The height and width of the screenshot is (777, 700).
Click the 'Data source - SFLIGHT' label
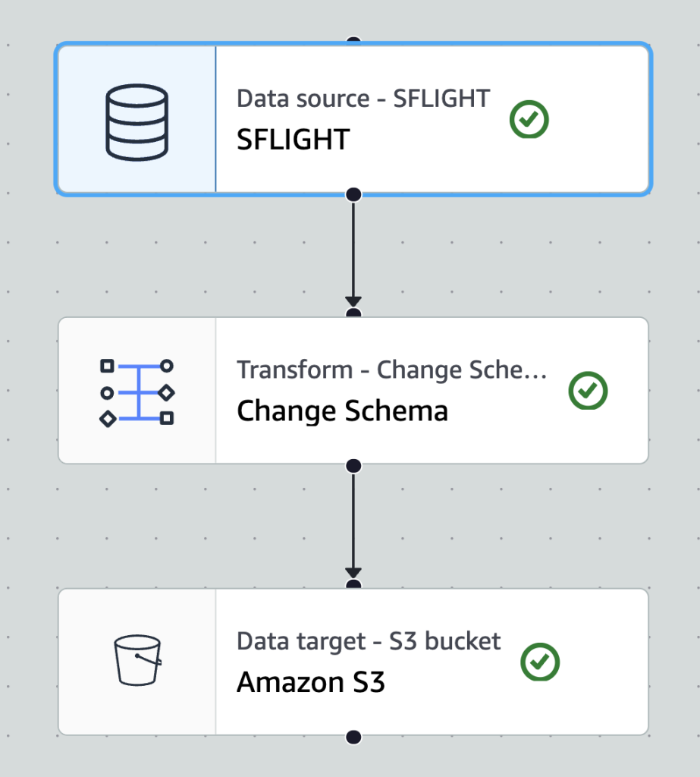(363, 98)
